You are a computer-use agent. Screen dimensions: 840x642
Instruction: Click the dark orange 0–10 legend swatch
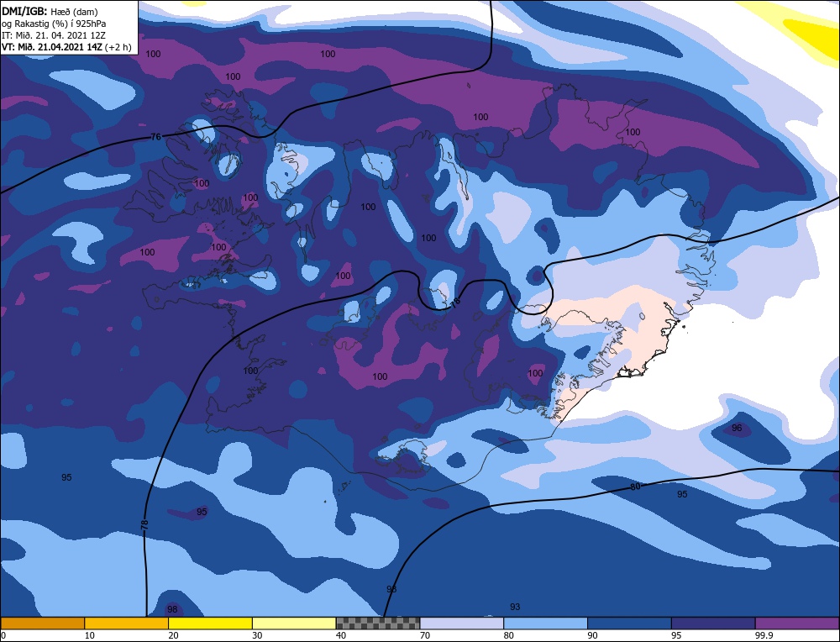click(x=42, y=623)
